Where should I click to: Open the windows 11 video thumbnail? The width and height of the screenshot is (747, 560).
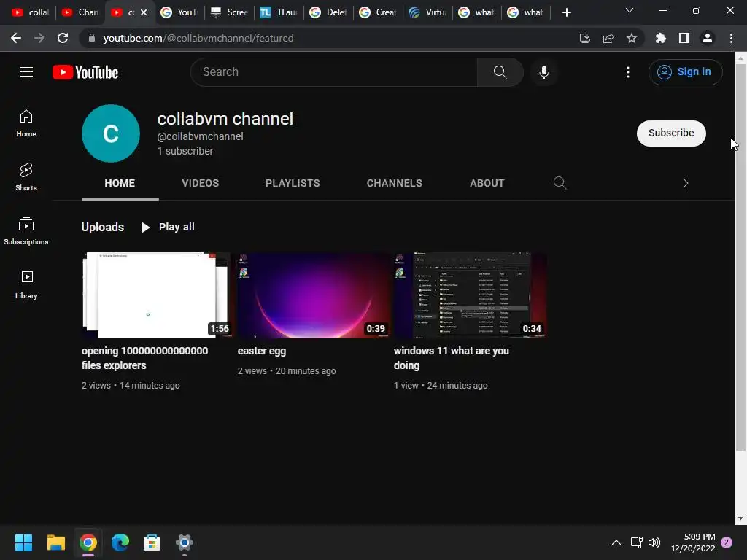pyautogui.click(x=469, y=295)
